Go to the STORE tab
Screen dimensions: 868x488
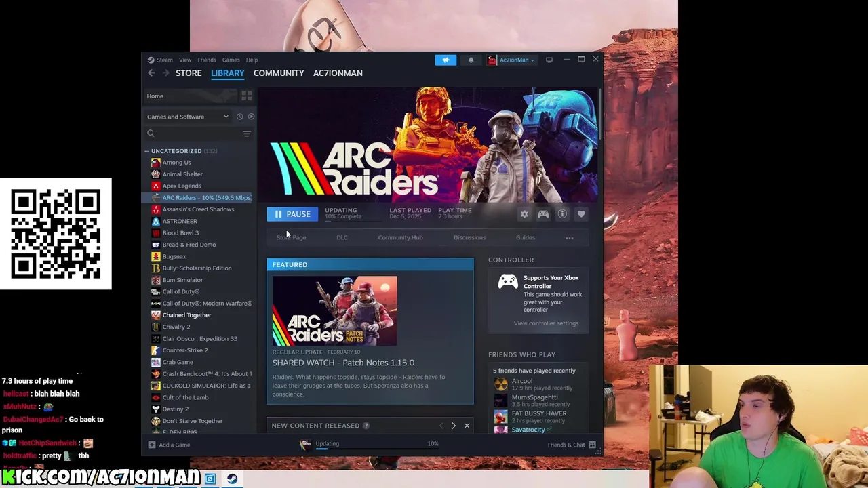(189, 73)
